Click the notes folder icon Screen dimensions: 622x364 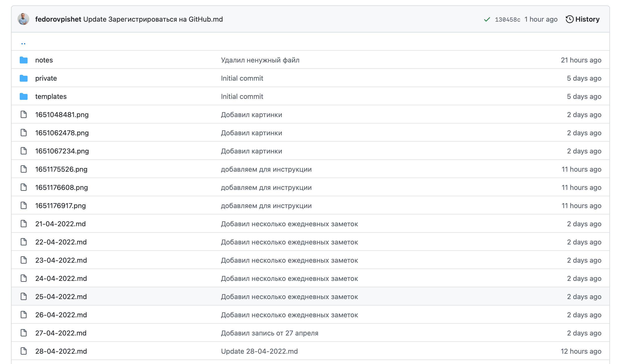coord(24,60)
